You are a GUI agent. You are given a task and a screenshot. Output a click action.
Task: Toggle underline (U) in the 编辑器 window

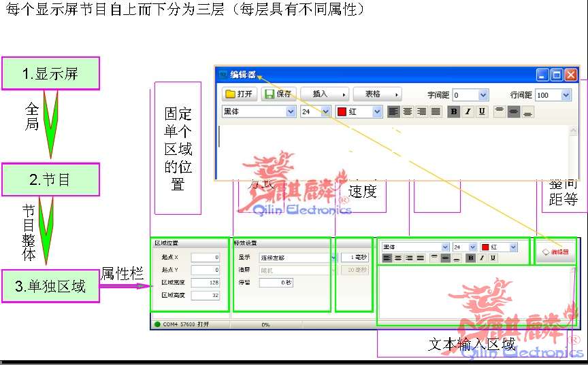pos(482,111)
